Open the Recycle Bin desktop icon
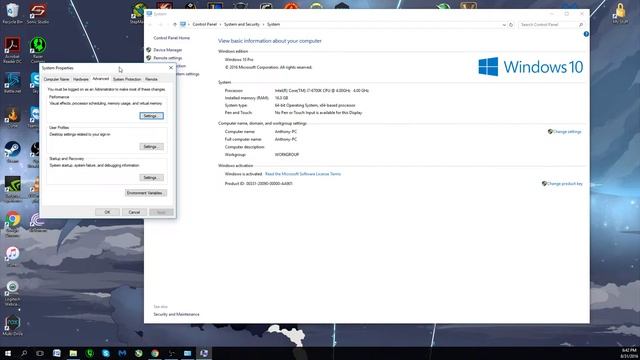Screen dimensions: 640x360 (x=12, y=13)
